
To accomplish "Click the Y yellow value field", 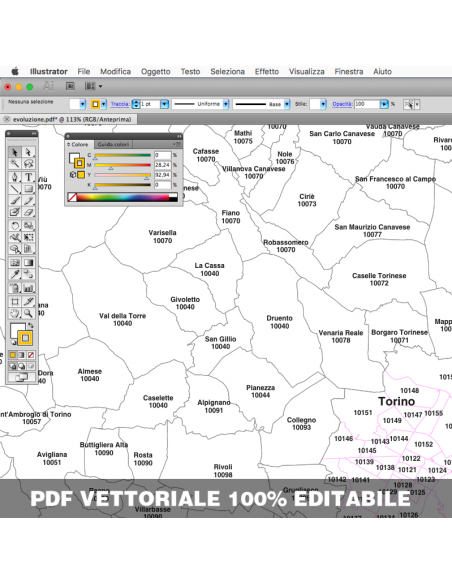I will [162, 175].
